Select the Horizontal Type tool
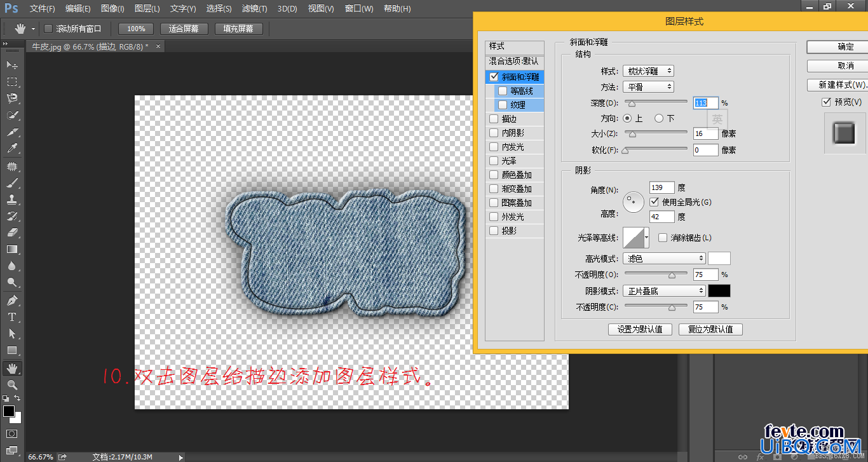This screenshot has width=868, height=462. 12,316
